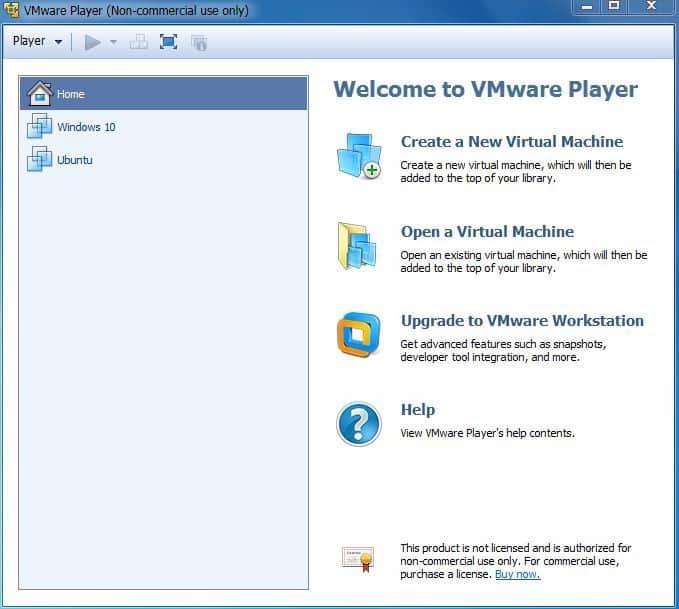
Task: Click 'Welcome to VMware Player' heading
Action: 485,89
